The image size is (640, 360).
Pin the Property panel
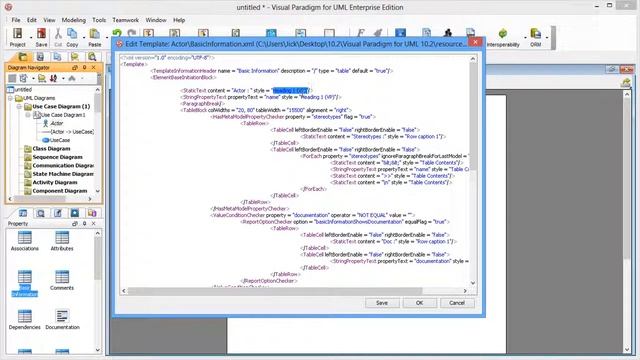(84, 224)
